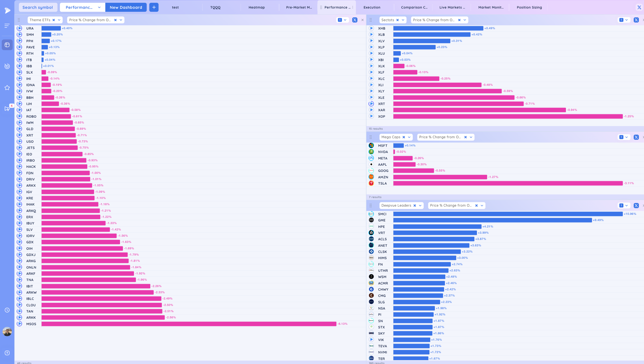Click the MSOS -6.13% bar
644x364 pixels.
pyautogui.click(x=189, y=324)
